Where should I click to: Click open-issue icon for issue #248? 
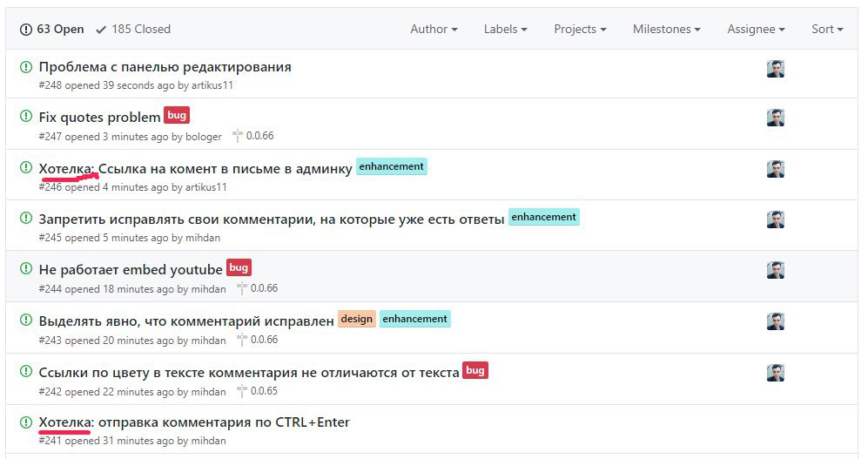[x=26, y=67]
